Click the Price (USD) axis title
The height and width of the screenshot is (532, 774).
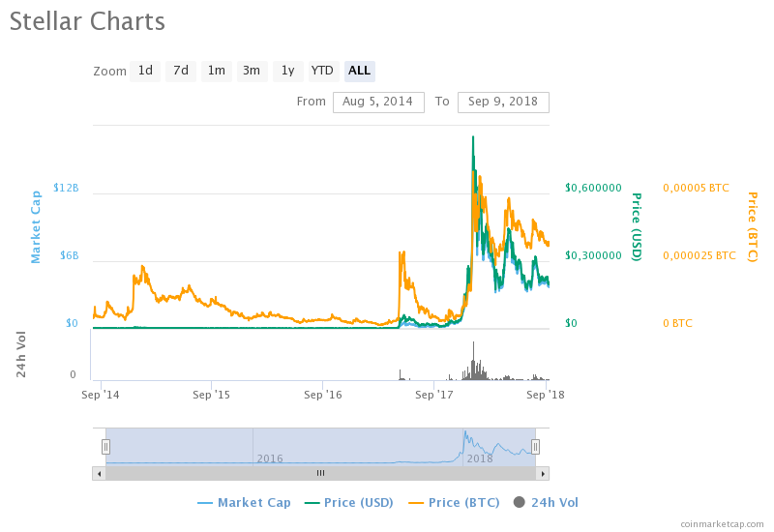pyautogui.click(x=637, y=227)
